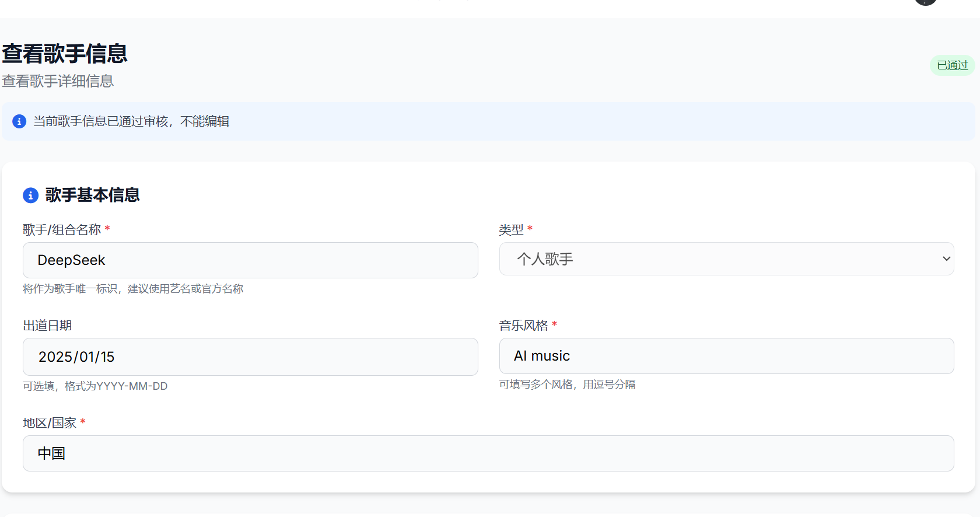Click the 地区/国家 field label
This screenshot has height=517, width=980.
tap(50, 423)
